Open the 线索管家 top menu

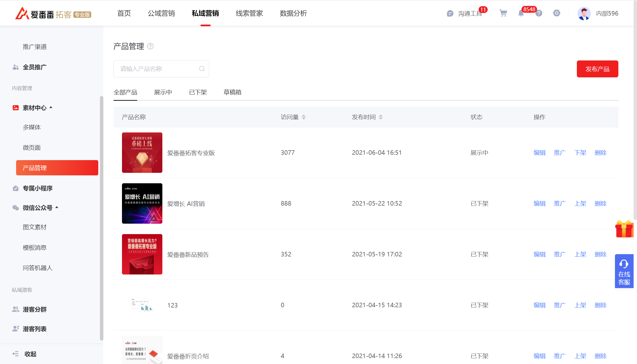[x=249, y=13]
